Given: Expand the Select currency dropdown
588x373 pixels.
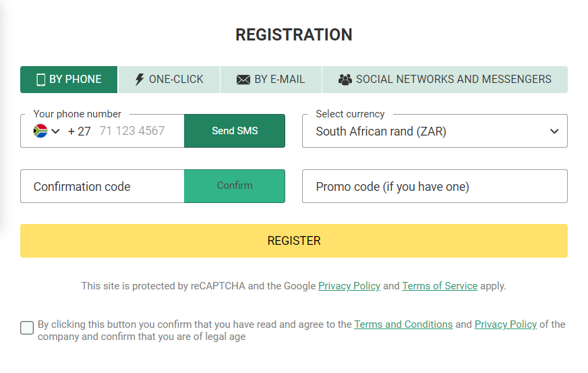Looking at the screenshot, I should 434,132.
